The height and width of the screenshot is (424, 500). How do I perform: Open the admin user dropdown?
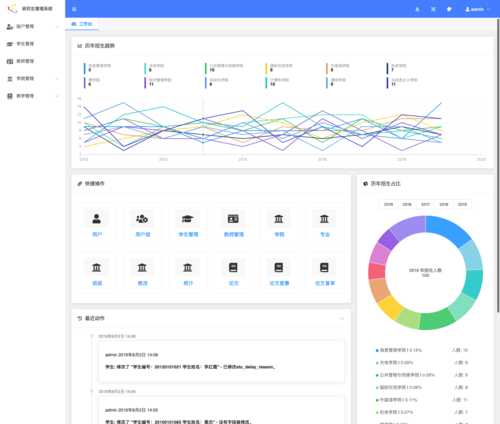click(x=478, y=9)
